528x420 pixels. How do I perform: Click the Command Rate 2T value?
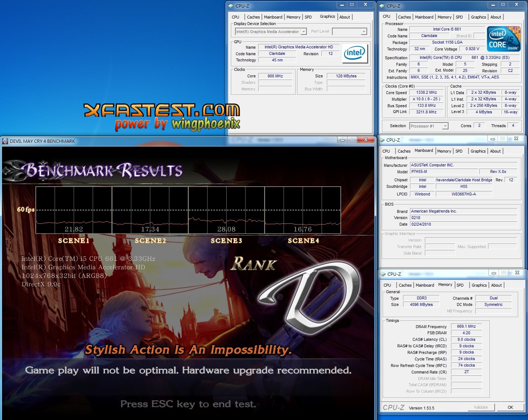point(466,372)
